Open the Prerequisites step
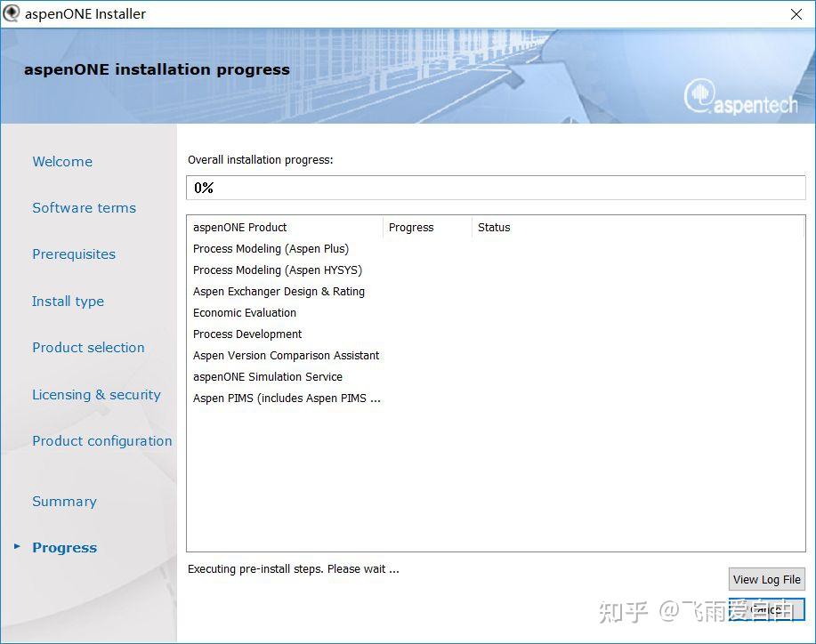Viewport: 816px width, 644px height. click(74, 254)
